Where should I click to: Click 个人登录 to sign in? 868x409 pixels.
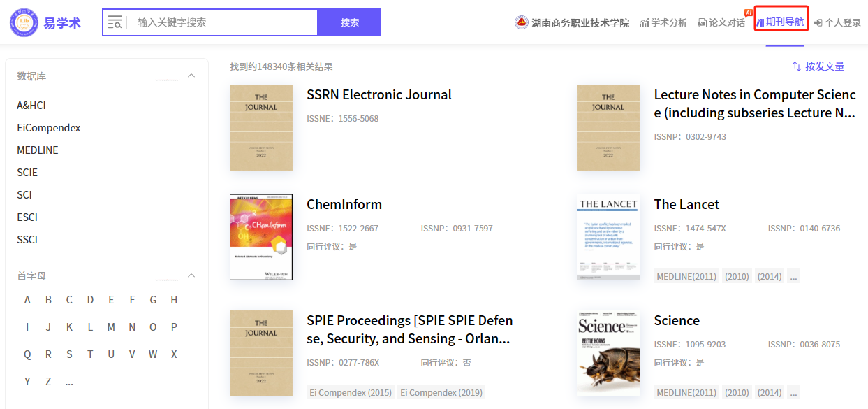[x=837, y=22]
